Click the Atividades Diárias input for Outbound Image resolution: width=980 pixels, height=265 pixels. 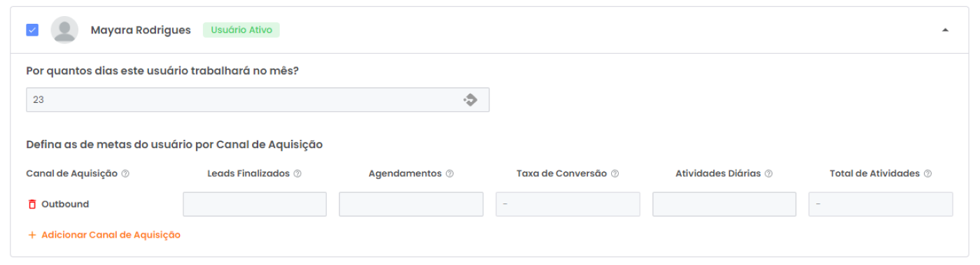pos(724,204)
